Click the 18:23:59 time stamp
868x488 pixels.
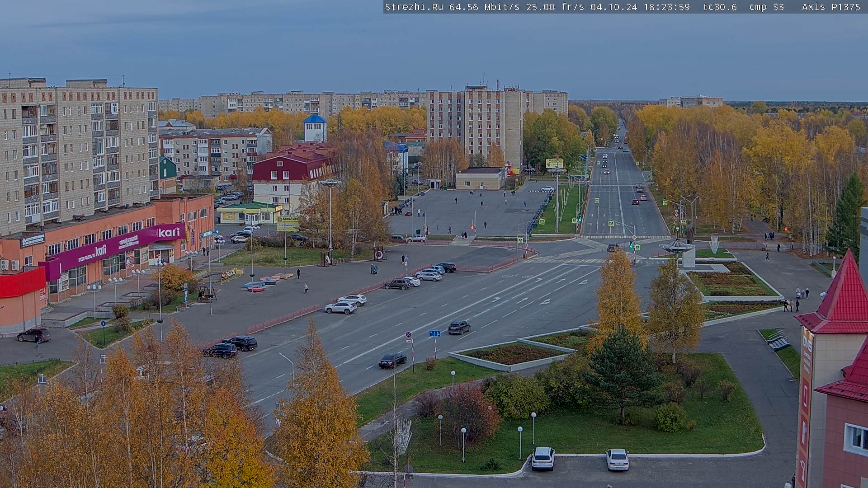click(x=666, y=7)
